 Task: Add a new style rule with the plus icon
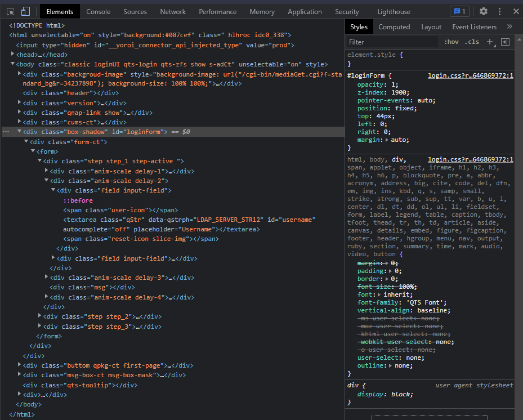(x=490, y=41)
